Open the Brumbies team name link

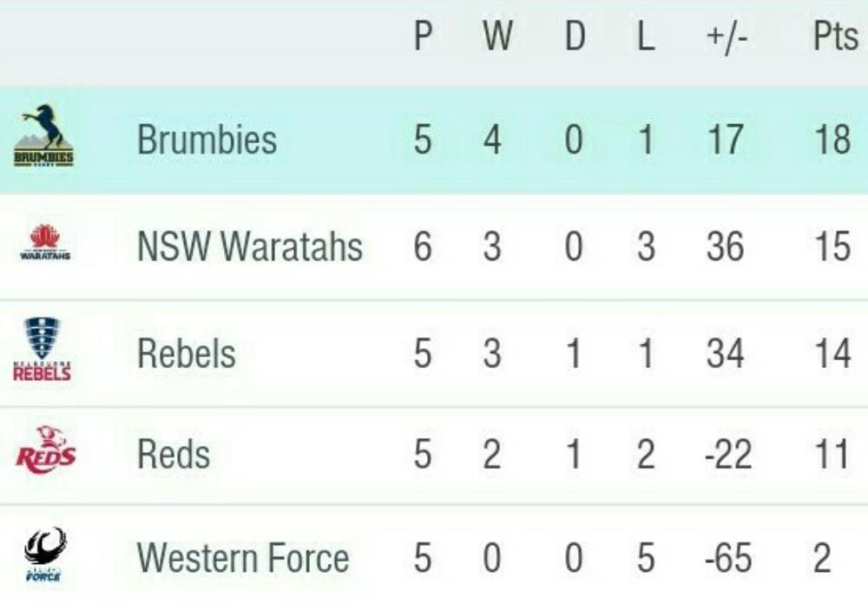[207, 138]
